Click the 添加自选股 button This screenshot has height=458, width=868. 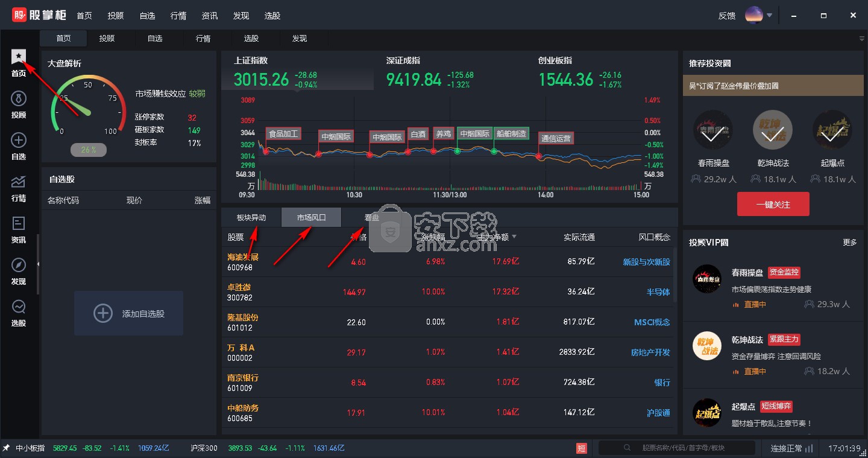coord(128,313)
